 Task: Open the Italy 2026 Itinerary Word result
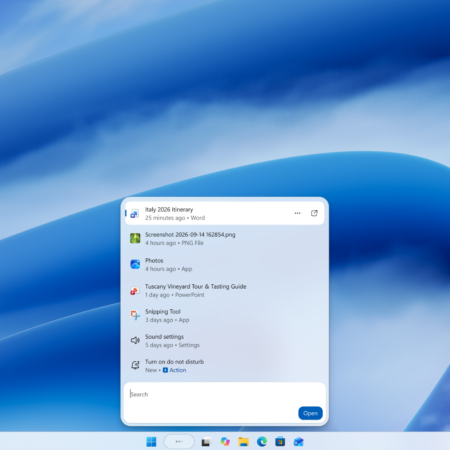click(x=224, y=213)
